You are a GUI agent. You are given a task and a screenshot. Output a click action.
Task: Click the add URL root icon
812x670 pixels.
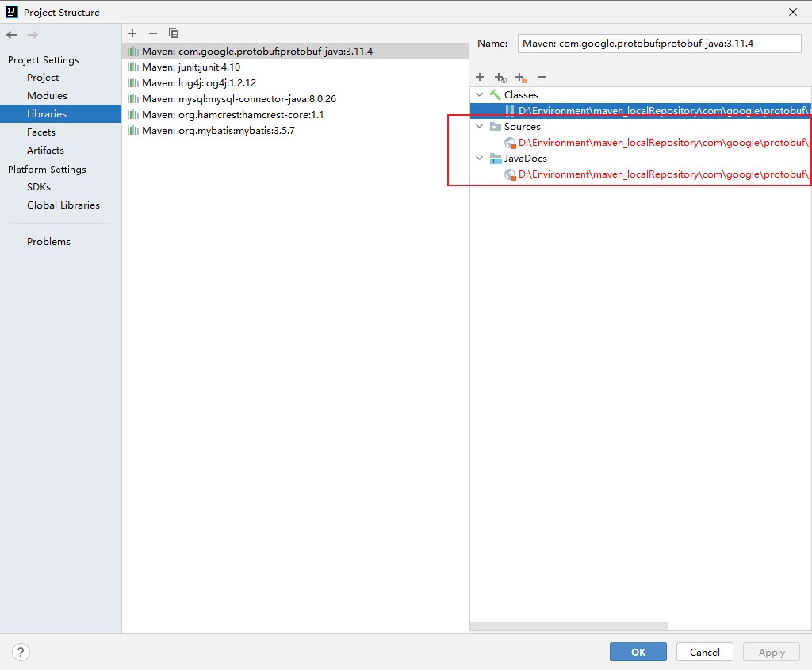pos(500,78)
